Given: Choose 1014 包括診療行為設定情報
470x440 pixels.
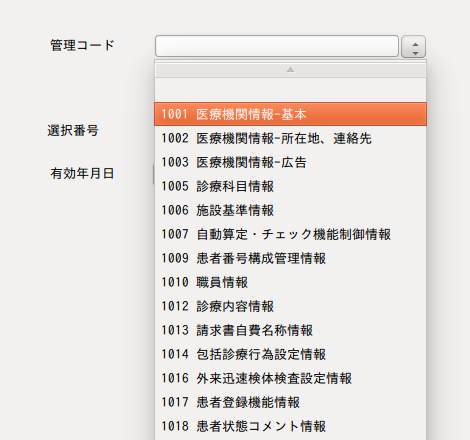Looking at the screenshot, I should click(290, 354).
